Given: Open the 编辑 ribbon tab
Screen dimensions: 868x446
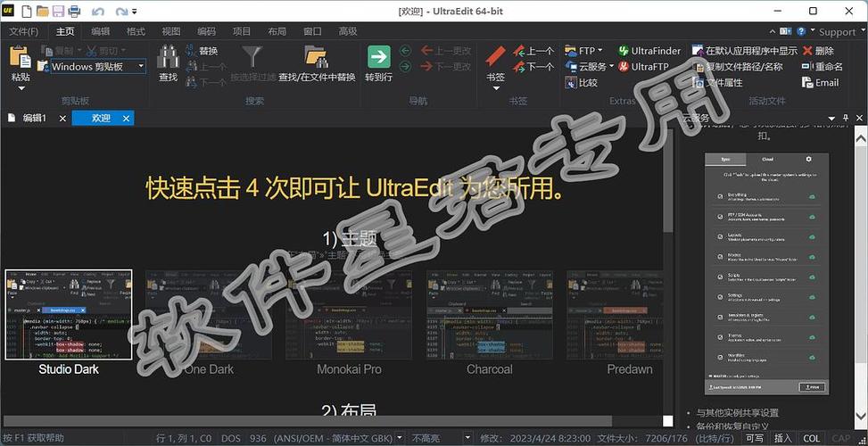Looking at the screenshot, I should click(101, 31).
